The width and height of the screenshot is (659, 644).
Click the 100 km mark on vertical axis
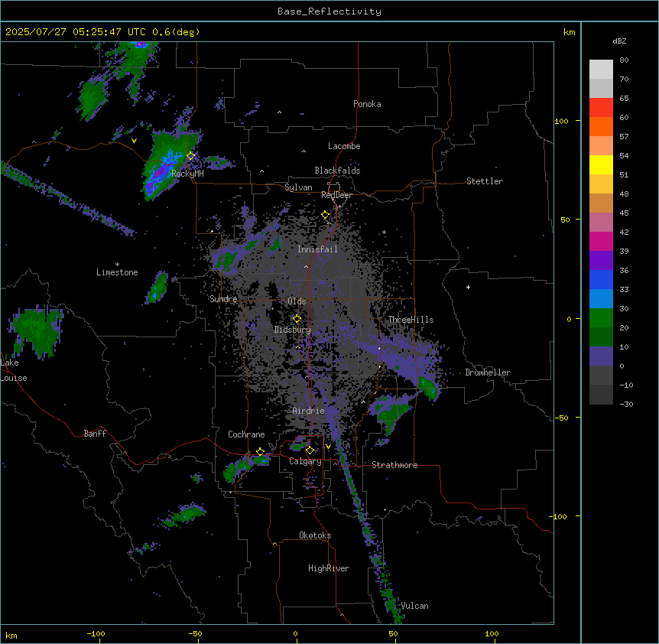(561, 121)
